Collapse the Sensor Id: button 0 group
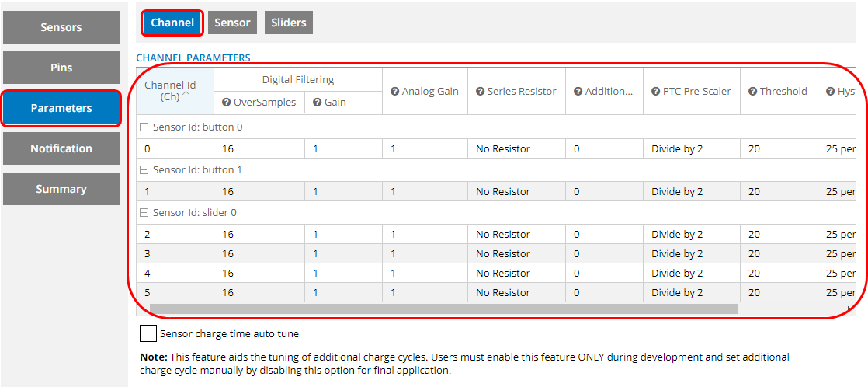The image size is (868, 387). click(x=144, y=127)
